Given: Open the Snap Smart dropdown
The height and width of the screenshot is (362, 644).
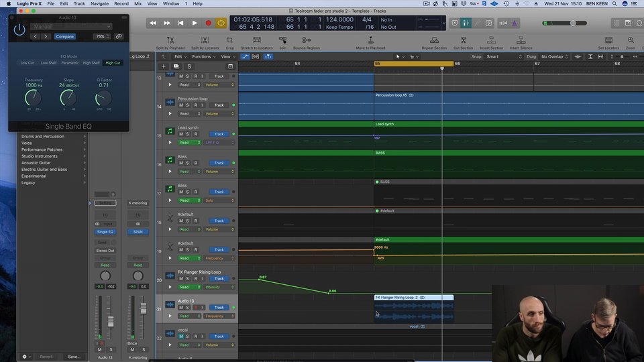Looking at the screenshot, I should (504, 56).
